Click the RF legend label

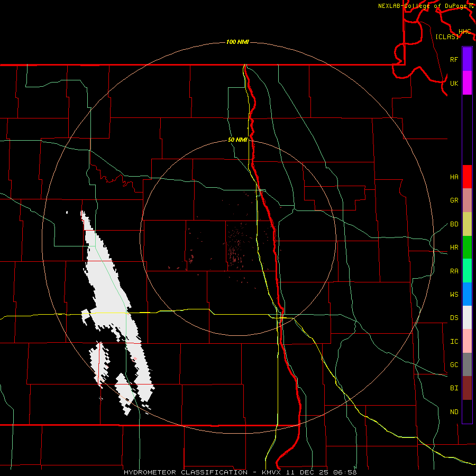(x=454, y=59)
